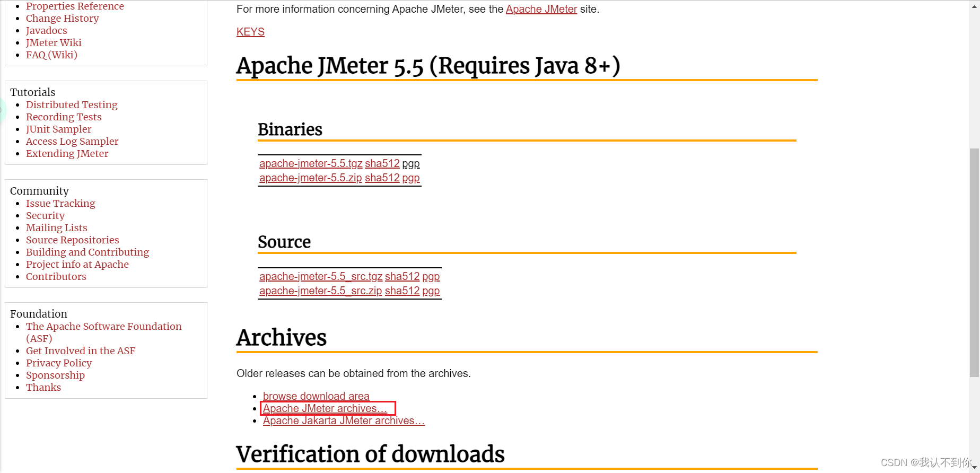Viewport: 980px width, 473px height.
Task: Open pgp signature for apache-jmeter-5.5.zip
Action: (x=411, y=178)
